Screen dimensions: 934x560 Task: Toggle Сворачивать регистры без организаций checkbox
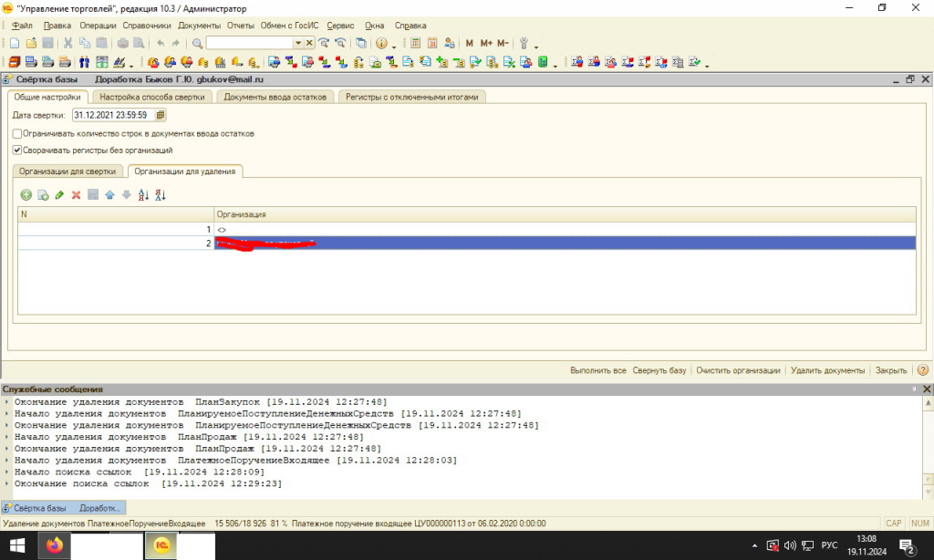(17, 150)
